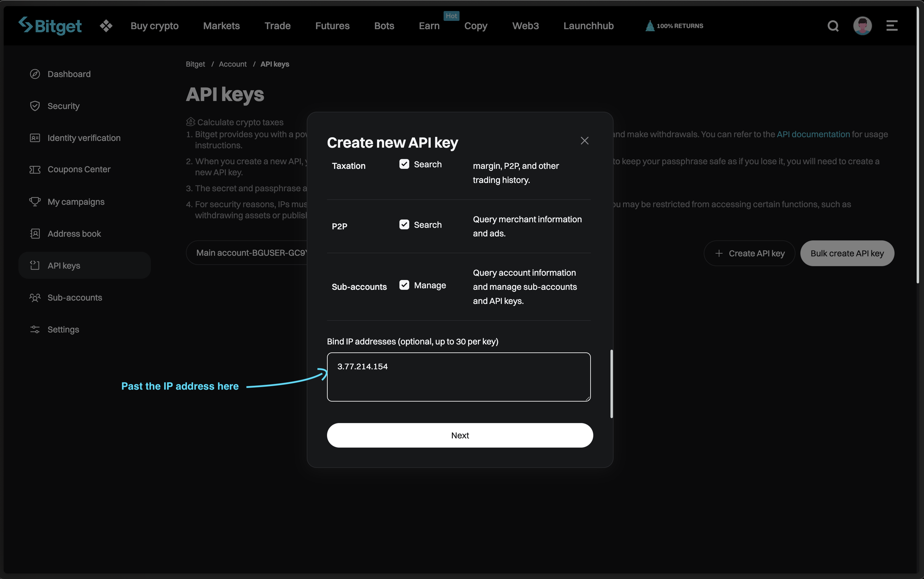Uncheck the Taxation Search checkbox
This screenshot has width=924, height=579.
[404, 164]
